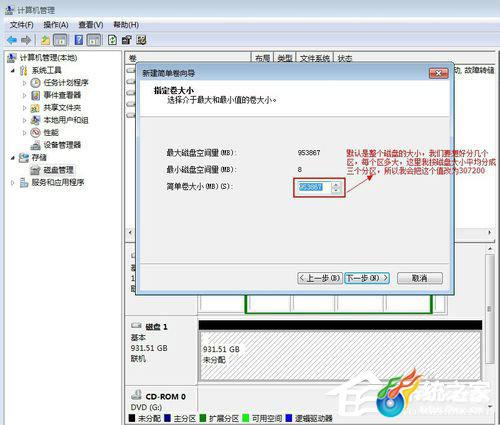Viewport: 500px width, 425px height.
Task: Click the Properties toolbar icon
Action: tap(127, 40)
